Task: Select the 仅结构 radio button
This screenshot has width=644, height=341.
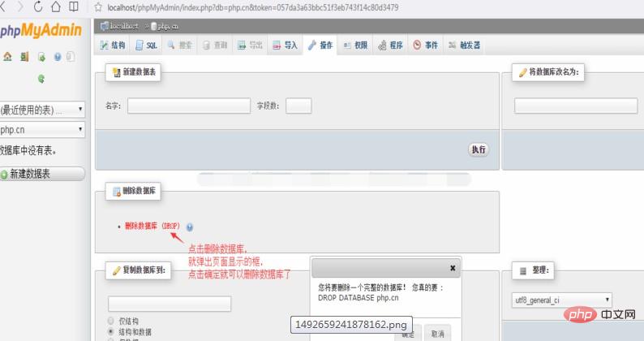Action: coord(110,321)
